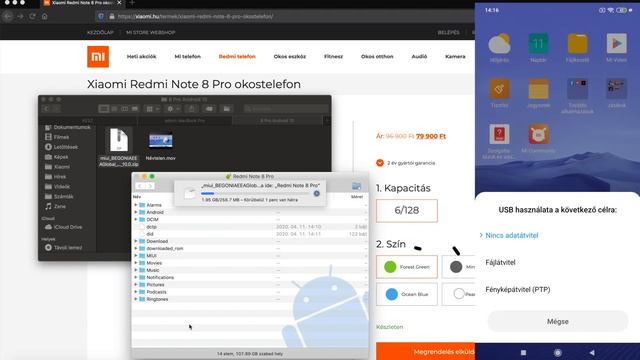Click the Megrendelés elküldése order button

pyautogui.click(x=426, y=351)
